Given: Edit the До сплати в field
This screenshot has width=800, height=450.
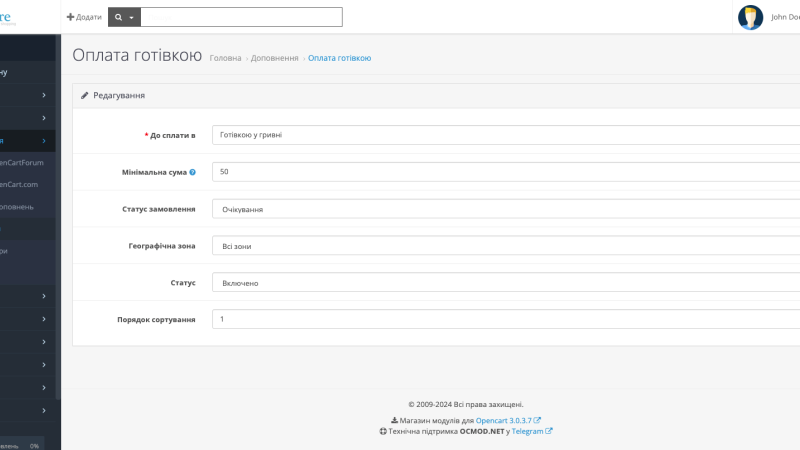Looking at the screenshot, I should point(506,135).
